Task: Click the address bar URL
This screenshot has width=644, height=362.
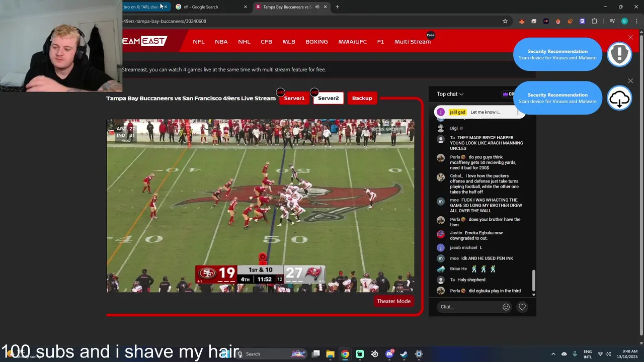Action: point(165,21)
